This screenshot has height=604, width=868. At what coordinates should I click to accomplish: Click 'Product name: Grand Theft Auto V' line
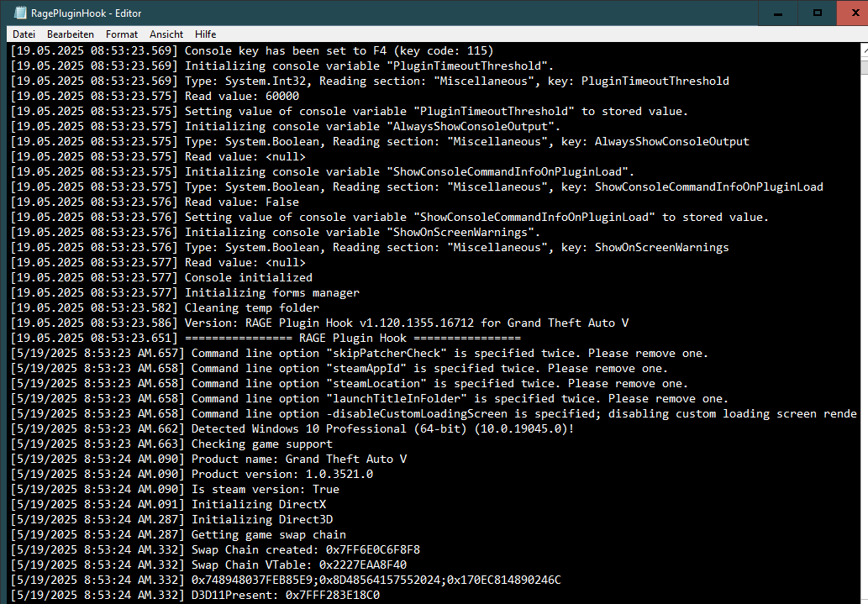pyautogui.click(x=208, y=460)
